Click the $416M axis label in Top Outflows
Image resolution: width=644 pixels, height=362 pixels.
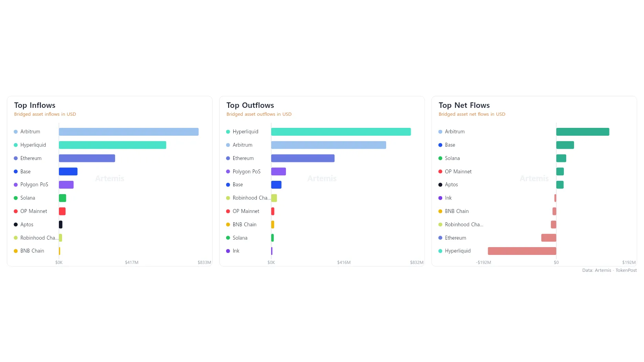coord(344,262)
